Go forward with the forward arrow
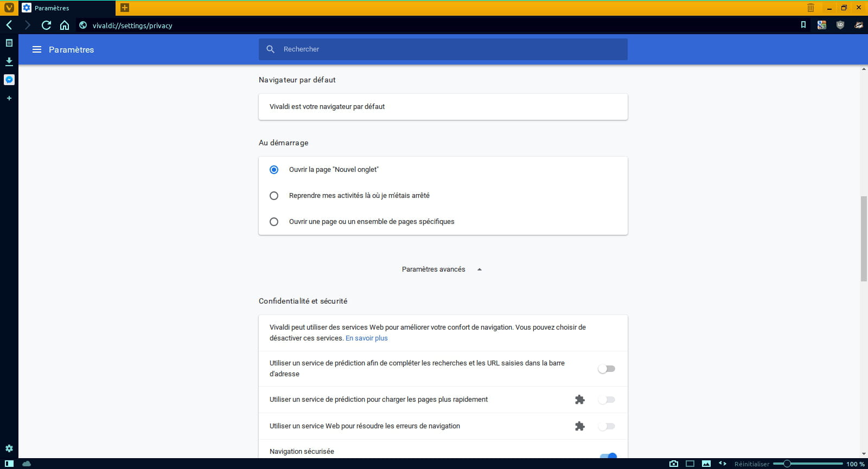 27,25
